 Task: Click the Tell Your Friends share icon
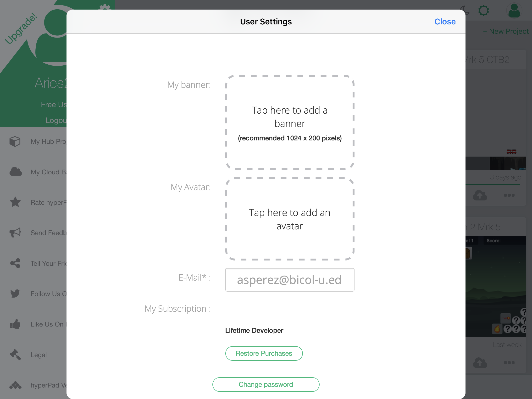tap(15, 263)
